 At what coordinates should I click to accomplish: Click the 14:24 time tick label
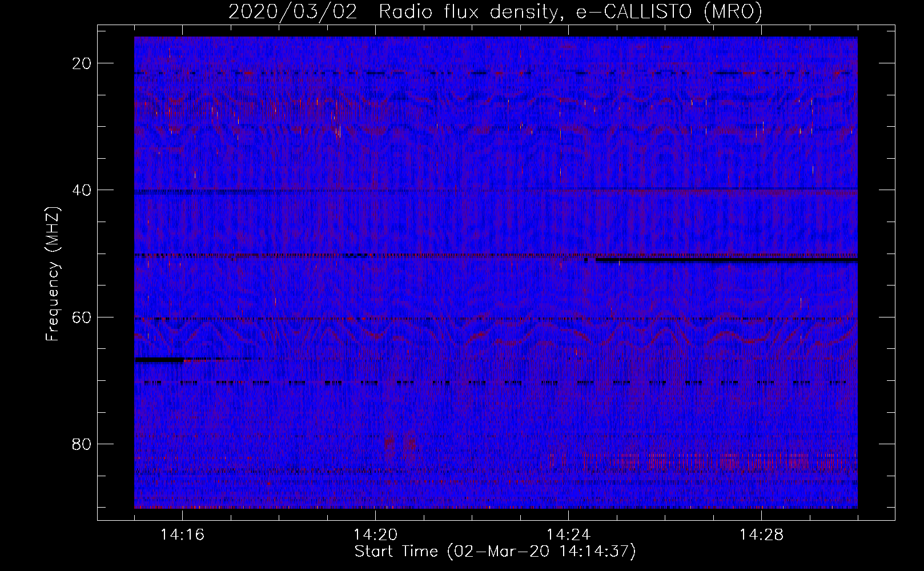[x=568, y=535]
